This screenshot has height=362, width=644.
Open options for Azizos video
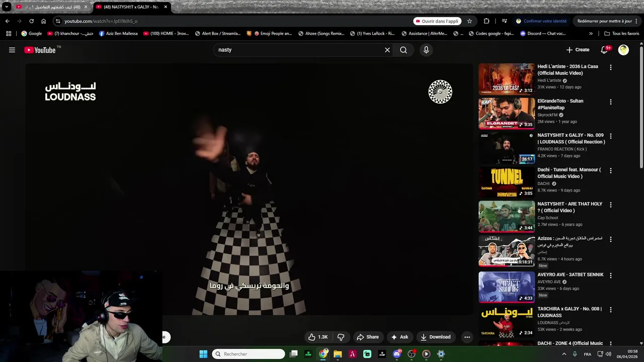coord(611,239)
